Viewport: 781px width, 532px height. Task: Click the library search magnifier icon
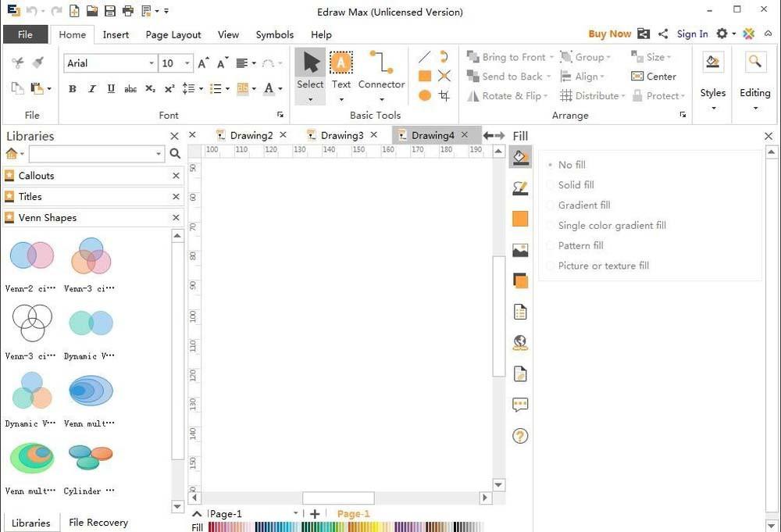click(x=175, y=154)
